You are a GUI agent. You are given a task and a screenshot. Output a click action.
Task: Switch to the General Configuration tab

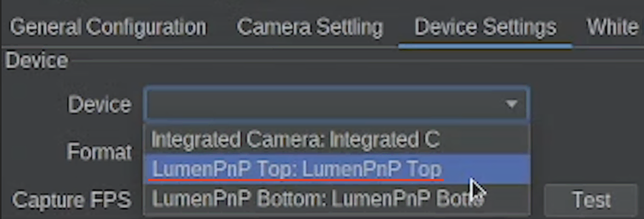point(108,27)
